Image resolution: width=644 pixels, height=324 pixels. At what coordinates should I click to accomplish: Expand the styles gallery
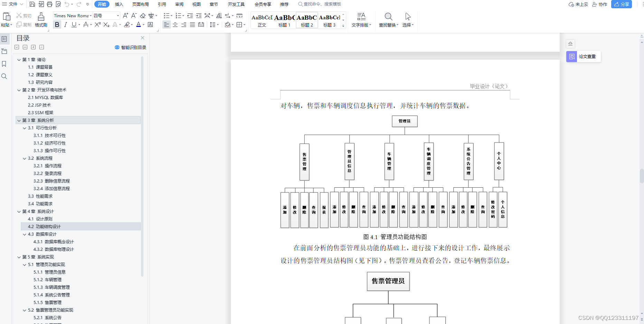tap(343, 26)
